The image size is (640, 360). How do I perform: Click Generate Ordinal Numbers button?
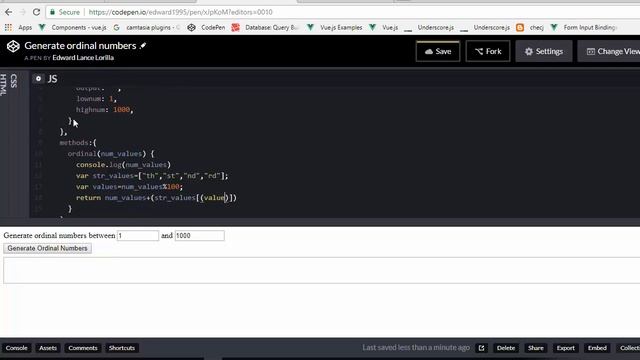pos(47,248)
